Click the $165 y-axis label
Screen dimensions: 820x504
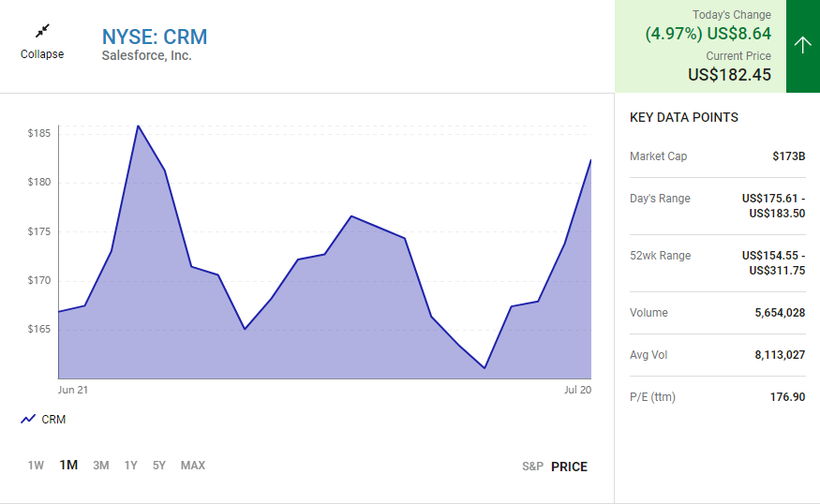click(39, 329)
